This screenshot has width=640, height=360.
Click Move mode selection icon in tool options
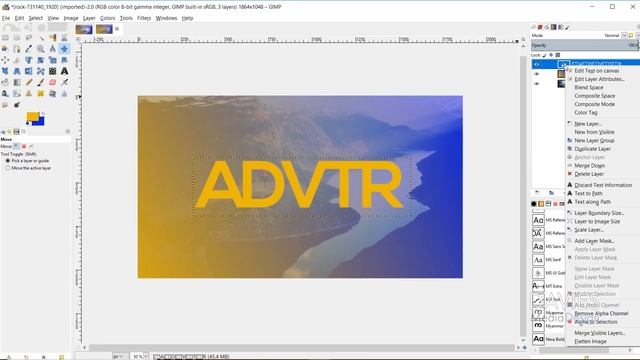click(24, 146)
